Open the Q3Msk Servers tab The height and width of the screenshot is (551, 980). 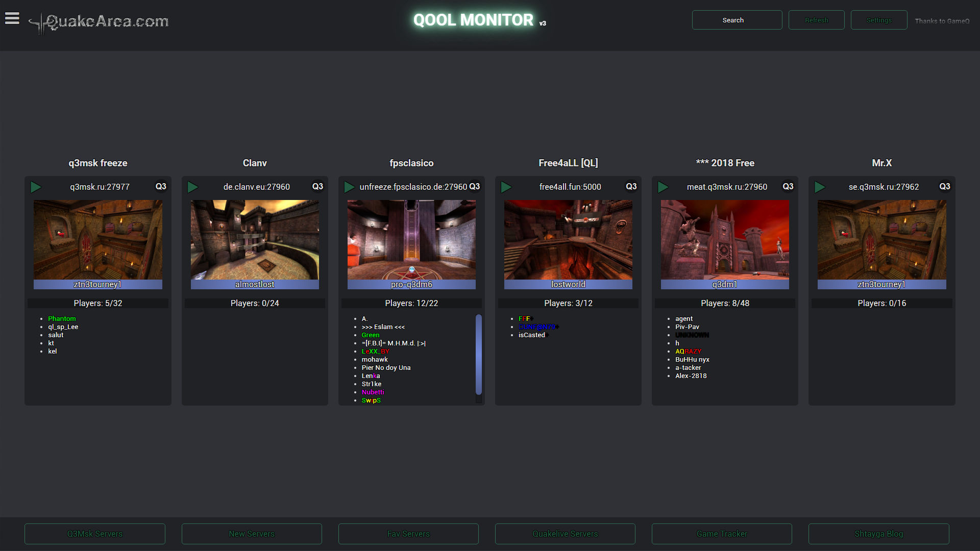[95, 534]
